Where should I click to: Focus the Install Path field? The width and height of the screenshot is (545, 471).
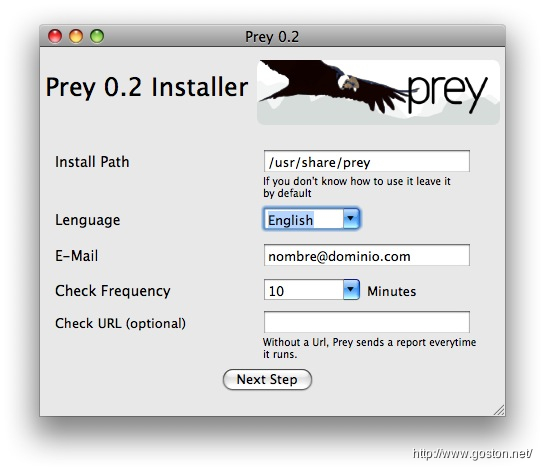pyautogui.click(x=367, y=161)
